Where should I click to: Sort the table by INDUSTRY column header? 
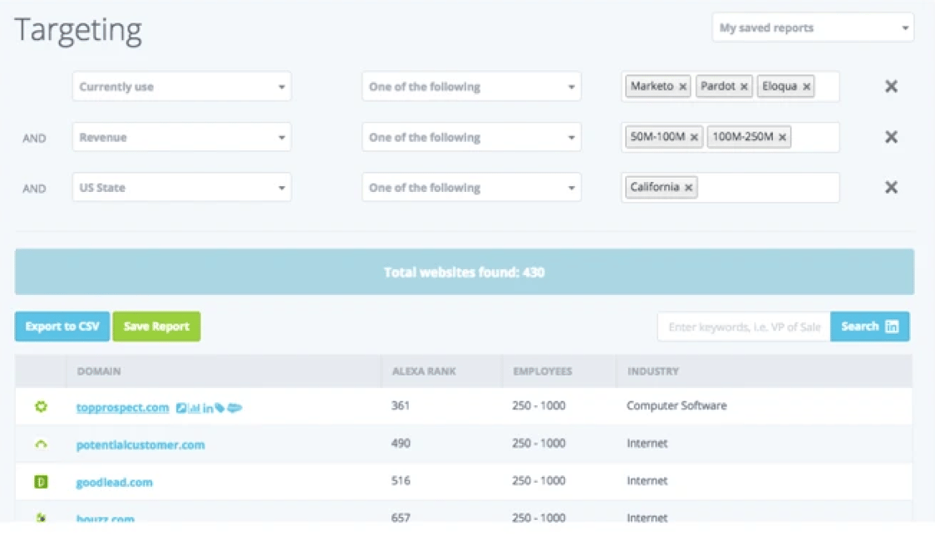point(653,371)
